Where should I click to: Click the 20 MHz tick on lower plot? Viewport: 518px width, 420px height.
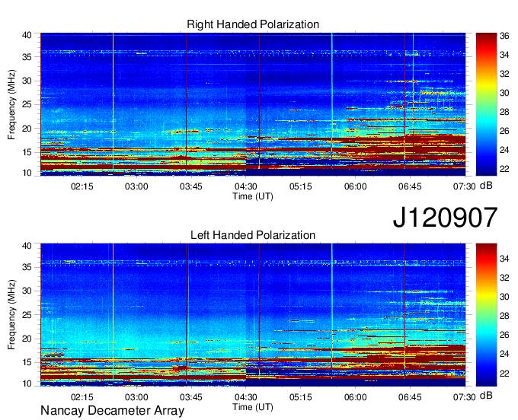pyautogui.click(x=27, y=339)
